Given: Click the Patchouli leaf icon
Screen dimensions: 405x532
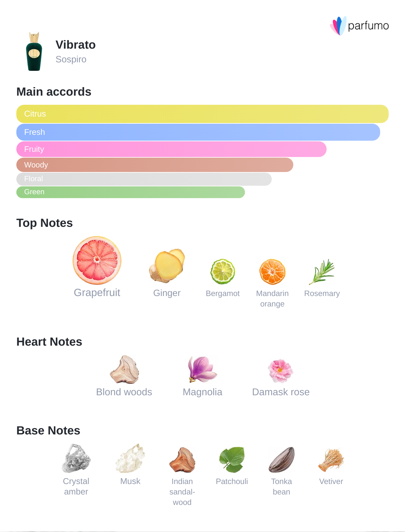Looking at the screenshot, I should (232, 460).
